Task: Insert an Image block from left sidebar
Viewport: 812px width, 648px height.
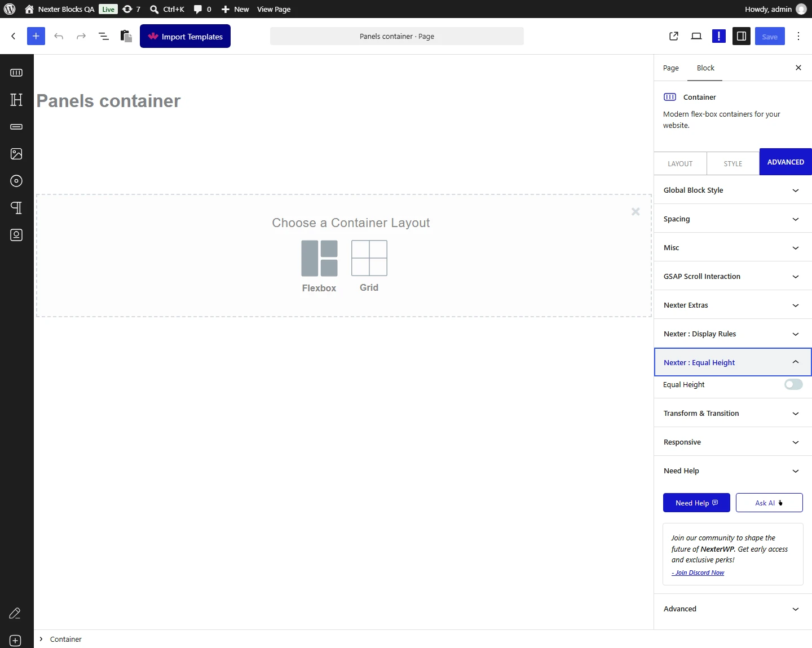Action: click(x=16, y=154)
